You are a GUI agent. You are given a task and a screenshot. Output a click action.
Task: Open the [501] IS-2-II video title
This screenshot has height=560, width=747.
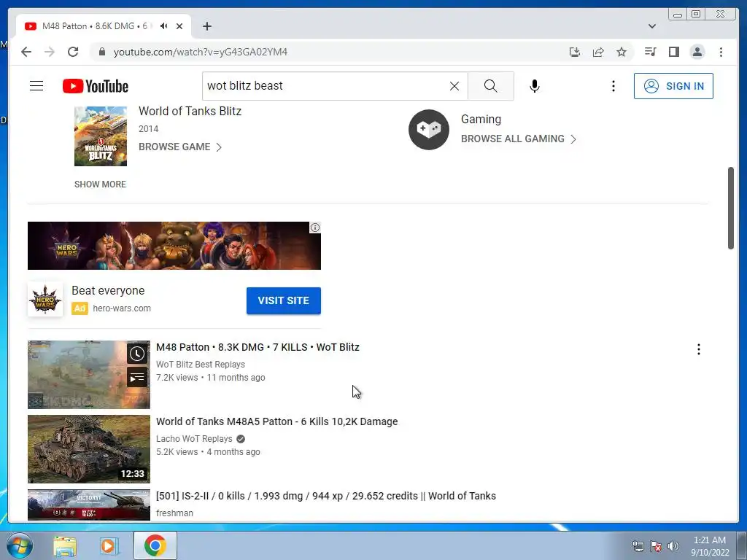click(x=326, y=496)
